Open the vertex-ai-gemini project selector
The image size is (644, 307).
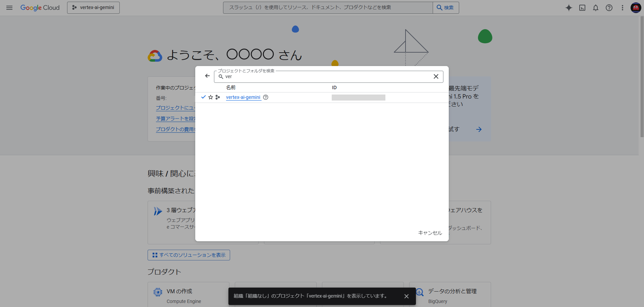[x=93, y=8]
